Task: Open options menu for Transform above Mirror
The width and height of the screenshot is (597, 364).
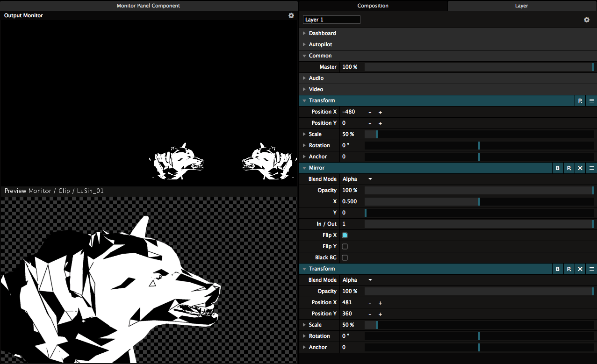Action: [x=591, y=100]
